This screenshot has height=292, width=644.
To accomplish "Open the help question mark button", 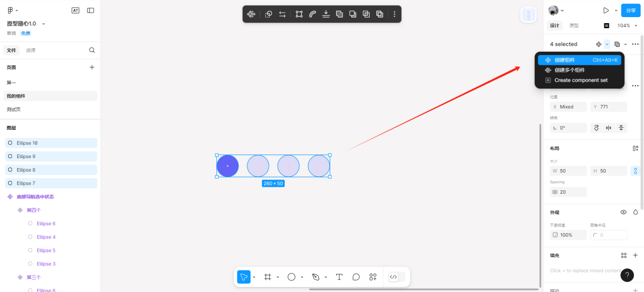I will tap(627, 275).
